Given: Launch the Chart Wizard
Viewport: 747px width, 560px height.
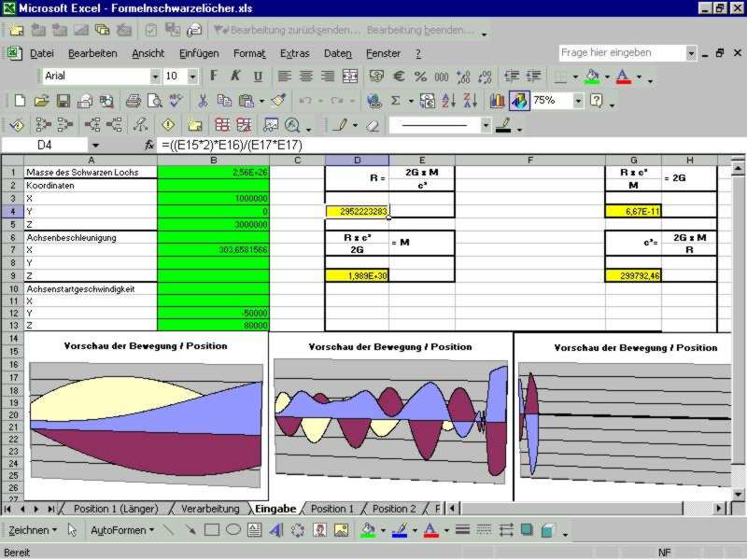Looking at the screenshot, I should (x=497, y=101).
